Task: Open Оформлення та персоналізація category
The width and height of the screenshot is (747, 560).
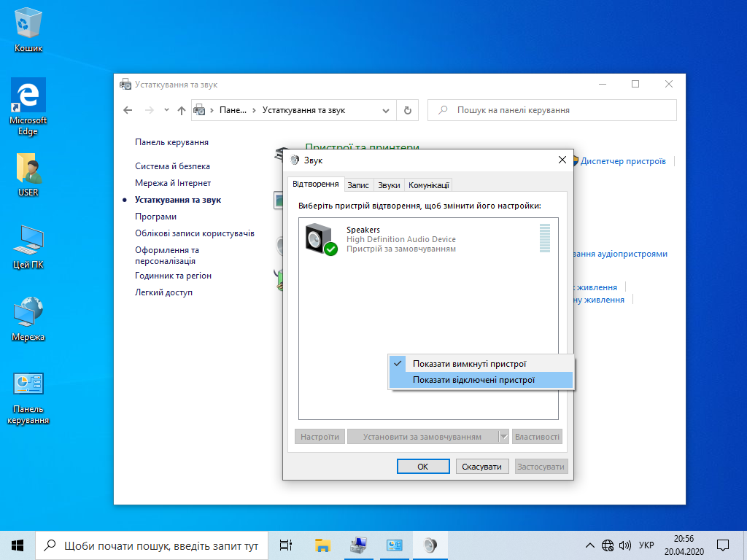Action: (x=167, y=255)
